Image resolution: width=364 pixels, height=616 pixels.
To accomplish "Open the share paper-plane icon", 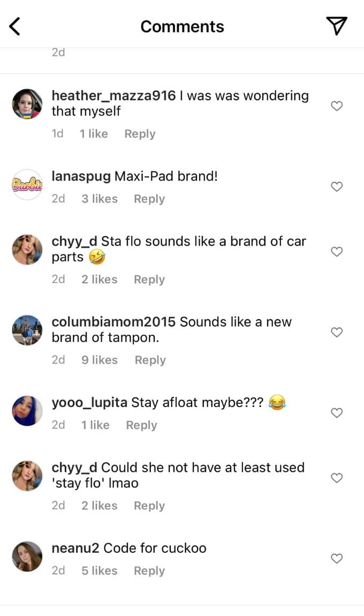I will pos(337,26).
